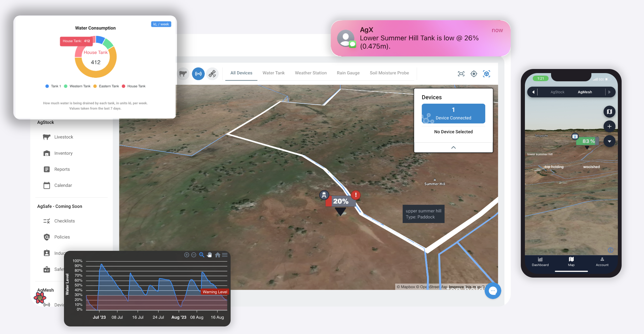Click the red alert icon on tank marker

coord(356,195)
